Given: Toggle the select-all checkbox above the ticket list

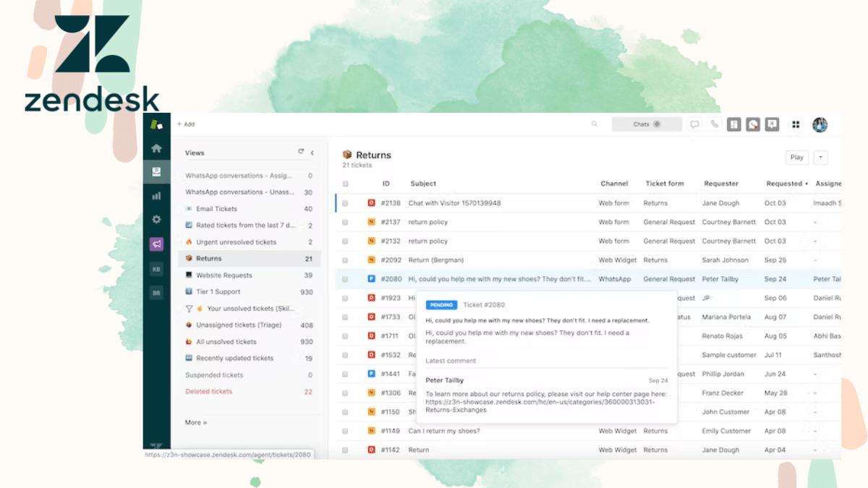Looking at the screenshot, I should point(345,184).
